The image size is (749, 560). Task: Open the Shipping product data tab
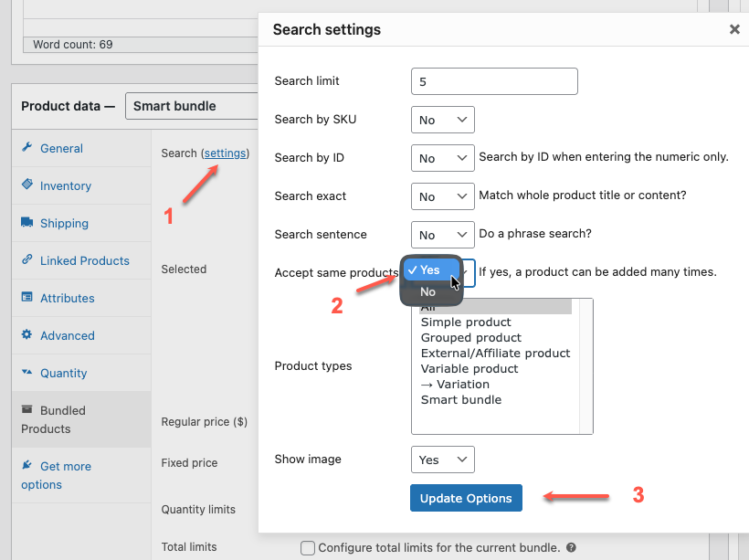coord(81,223)
